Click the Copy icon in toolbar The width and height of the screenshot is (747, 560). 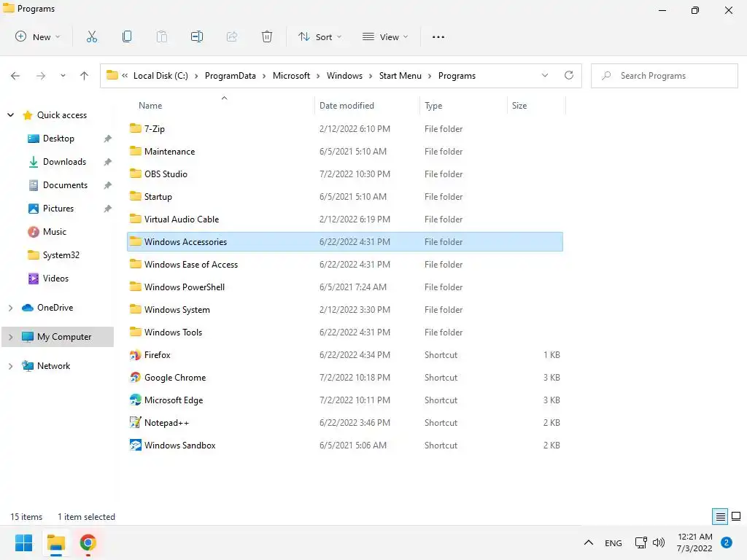click(127, 36)
